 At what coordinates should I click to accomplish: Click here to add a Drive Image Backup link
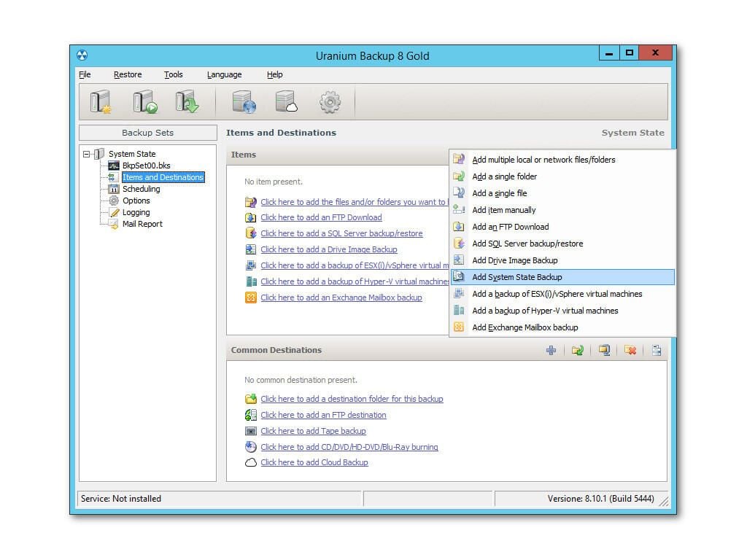329,249
